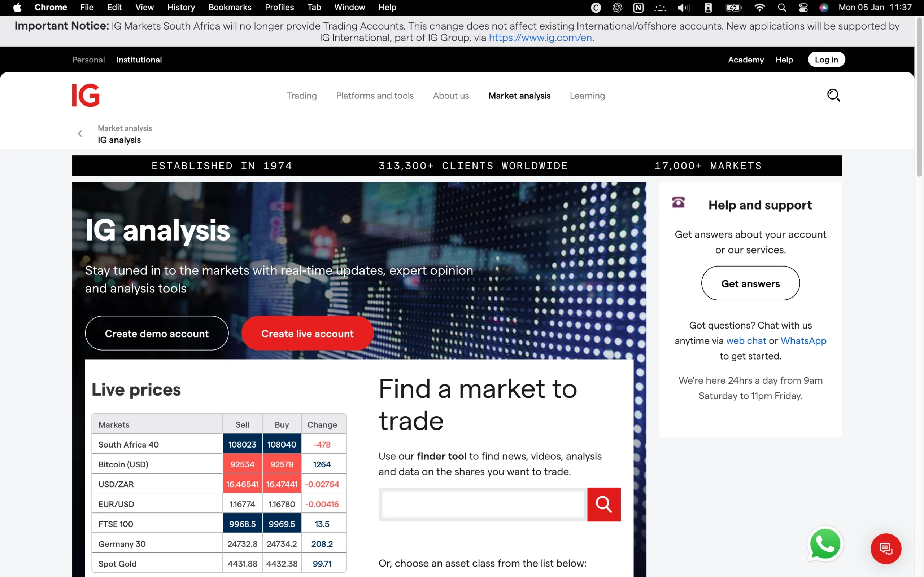The height and width of the screenshot is (577, 924).
Task: Click the Create live account button
Action: pos(307,333)
